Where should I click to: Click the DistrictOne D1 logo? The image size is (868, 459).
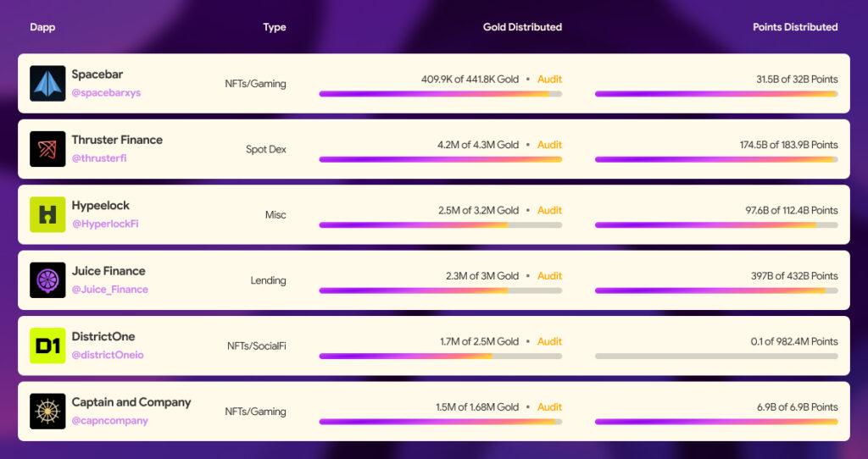coord(47,346)
